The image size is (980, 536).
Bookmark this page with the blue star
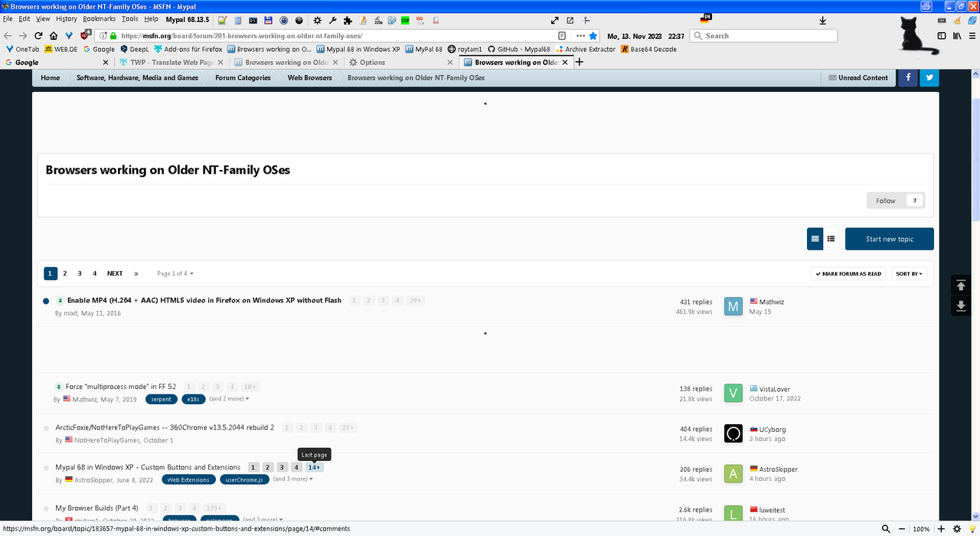pyautogui.click(x=593, y=35)
